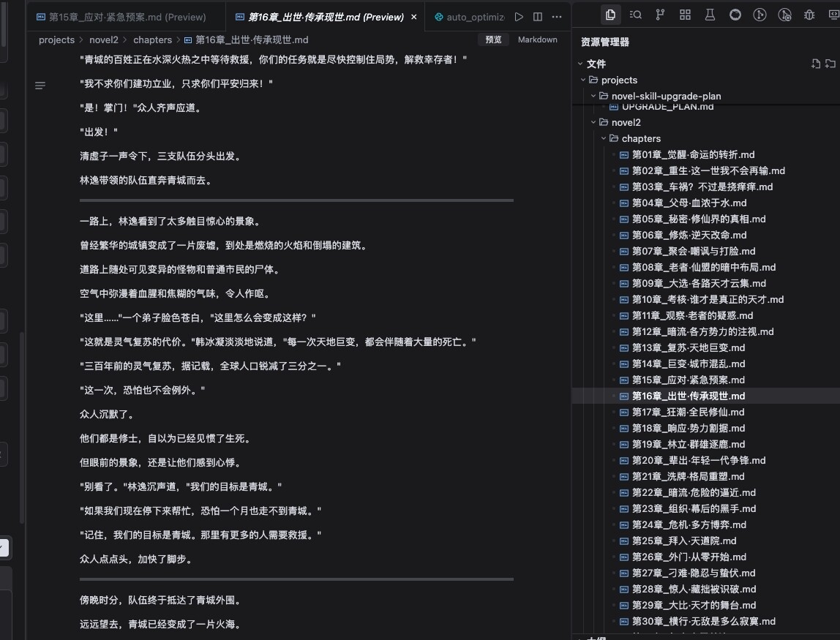Image resolution: width=840 pixels, height=640 pixels.
Task: Switch to Markdown source mode
Action: point(537,39)
